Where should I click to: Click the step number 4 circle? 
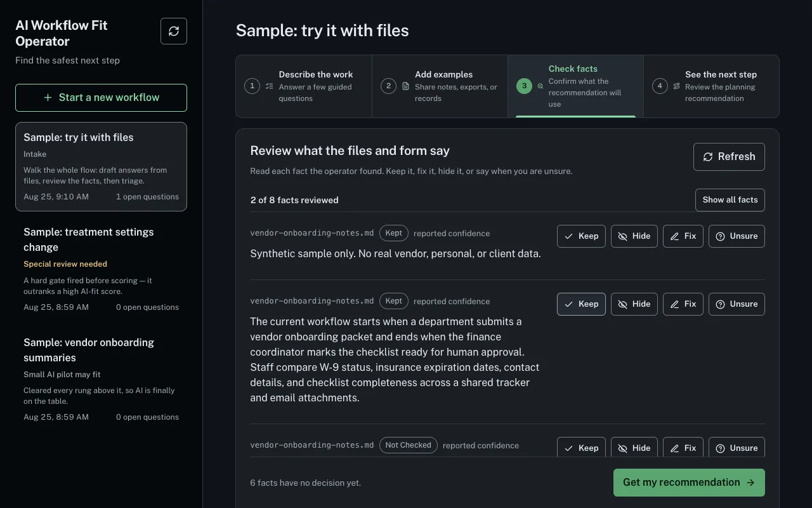[x=660, y=86]
